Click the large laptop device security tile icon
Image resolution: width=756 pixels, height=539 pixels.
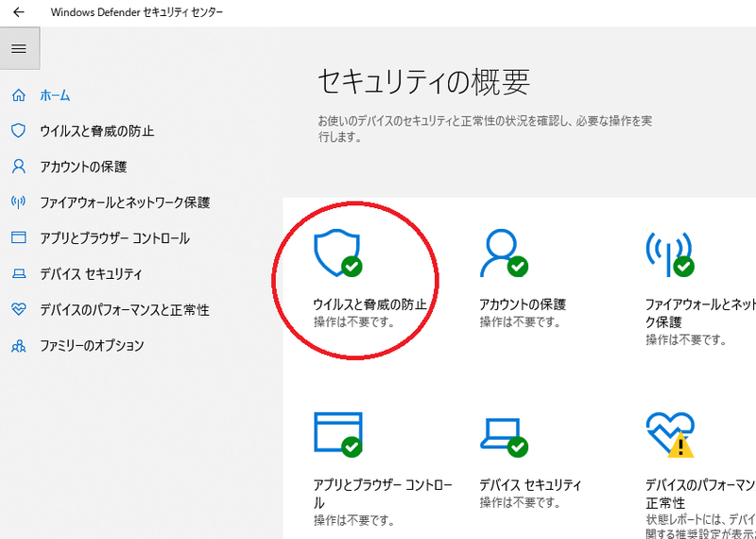tap(504, 437)
